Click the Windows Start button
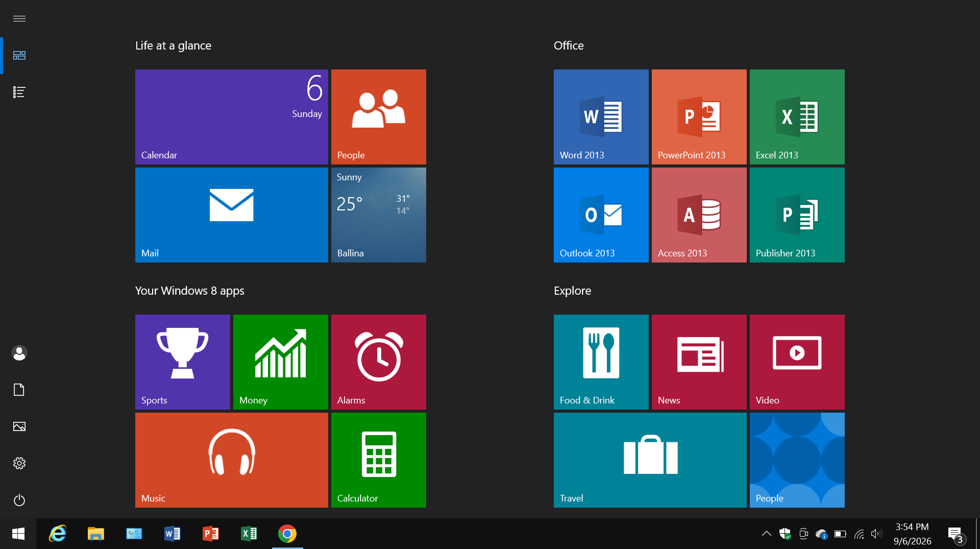This screenshot has width=980, height=549. point(18,534)
